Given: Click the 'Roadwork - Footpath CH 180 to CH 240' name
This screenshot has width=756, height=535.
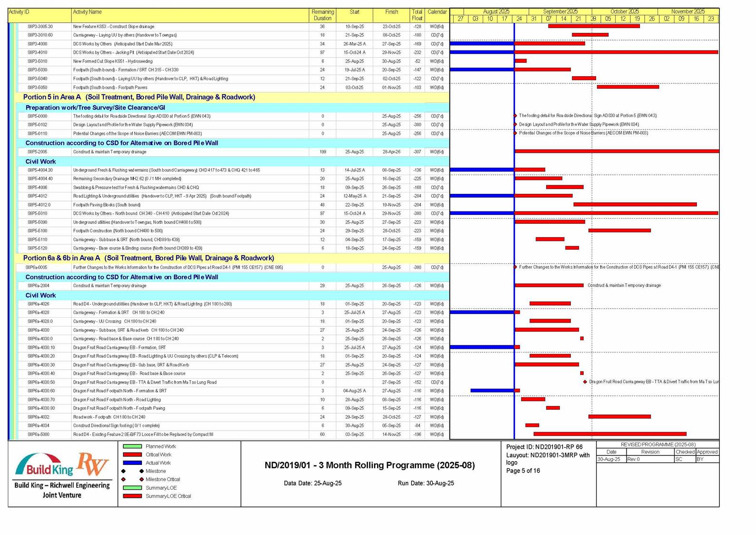Looking at the screenshot, I should pyautogui.click(x=109, y=417).
